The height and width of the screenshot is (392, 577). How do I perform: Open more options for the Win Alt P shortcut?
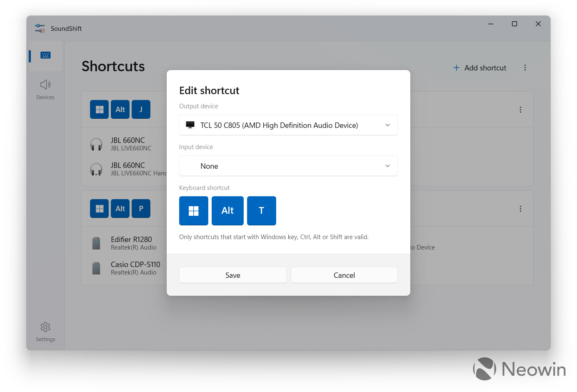tap(520, 209)
